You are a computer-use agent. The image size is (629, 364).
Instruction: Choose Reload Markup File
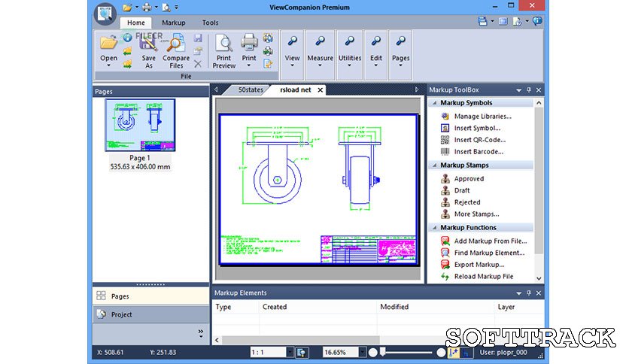(483, 277)
